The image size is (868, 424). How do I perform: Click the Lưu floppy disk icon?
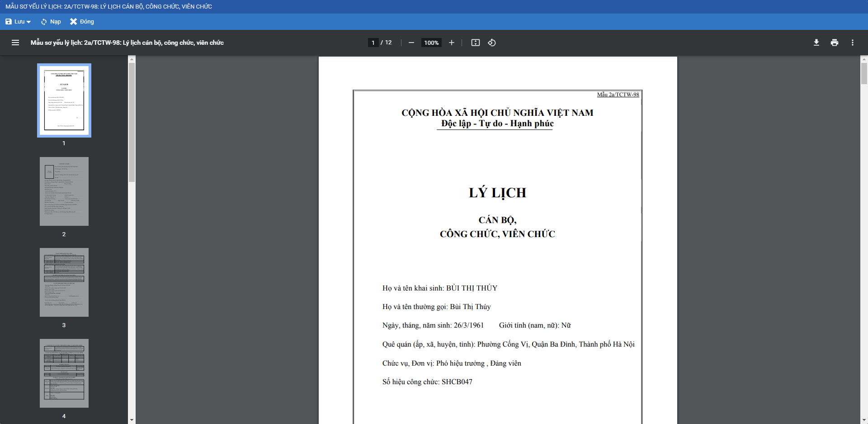(x=9, y=22)
